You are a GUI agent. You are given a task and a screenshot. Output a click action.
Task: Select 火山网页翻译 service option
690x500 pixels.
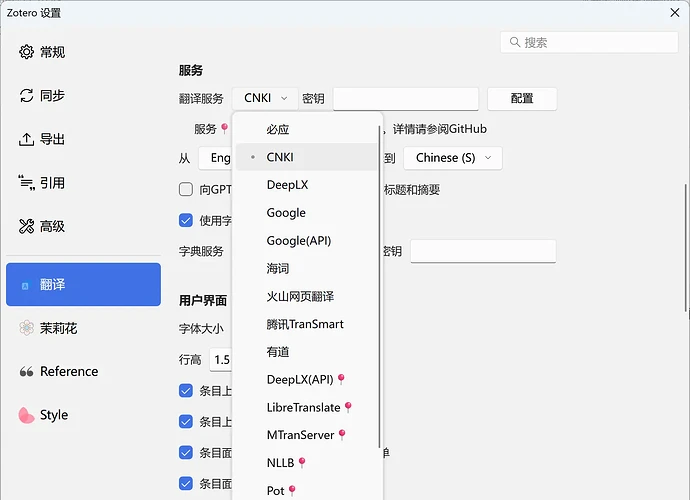(306, 296)
